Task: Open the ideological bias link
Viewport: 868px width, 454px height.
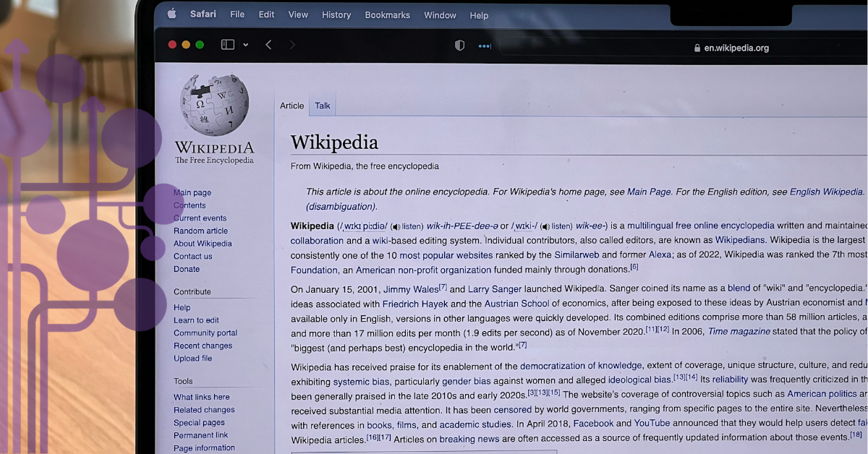Action: click(639, 380)
